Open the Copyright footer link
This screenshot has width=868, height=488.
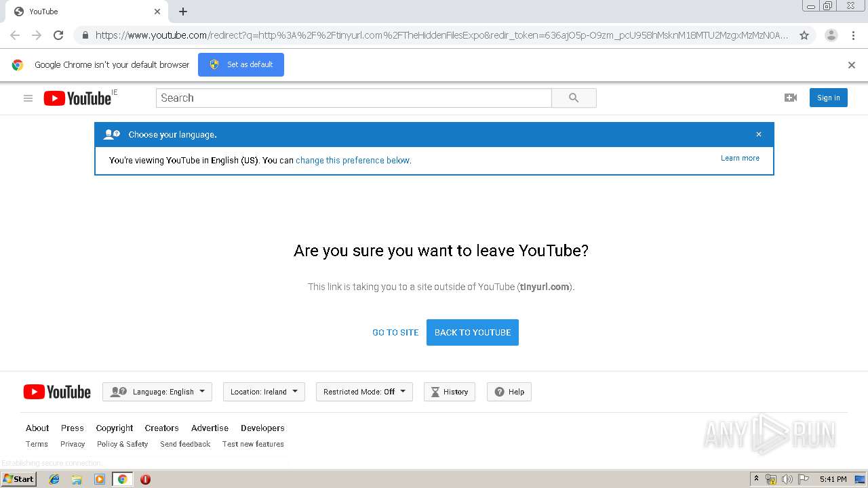tap(115, 428)
